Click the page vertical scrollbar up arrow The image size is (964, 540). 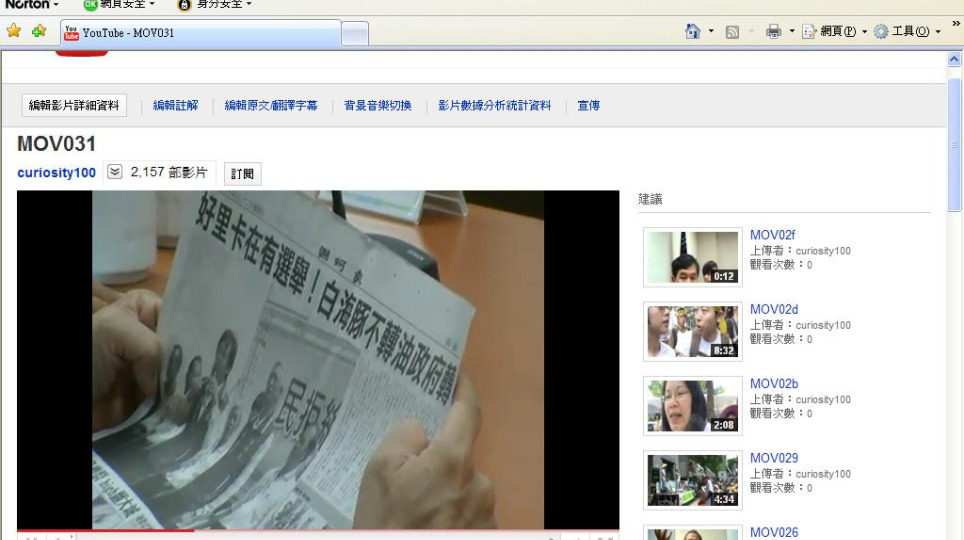[953, 60]
